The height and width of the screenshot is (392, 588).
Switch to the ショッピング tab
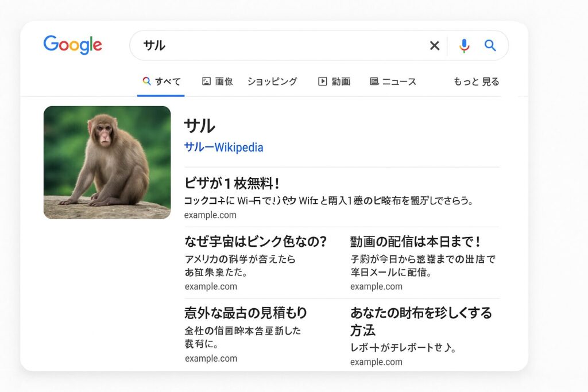(x=272, y=81)
